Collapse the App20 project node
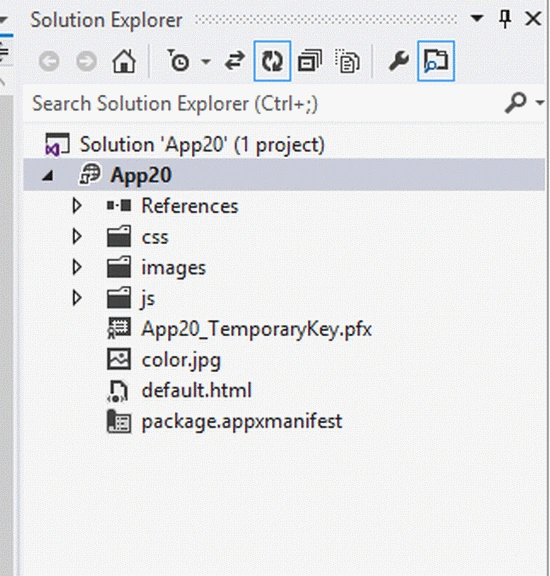The width and height of the screenshot is (550, 576). [x=48, y=176]
